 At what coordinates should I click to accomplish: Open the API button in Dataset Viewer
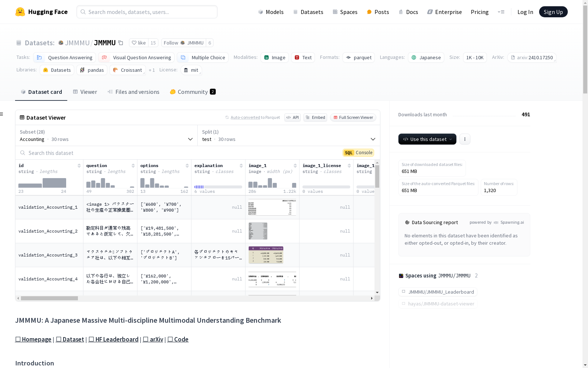293,117
